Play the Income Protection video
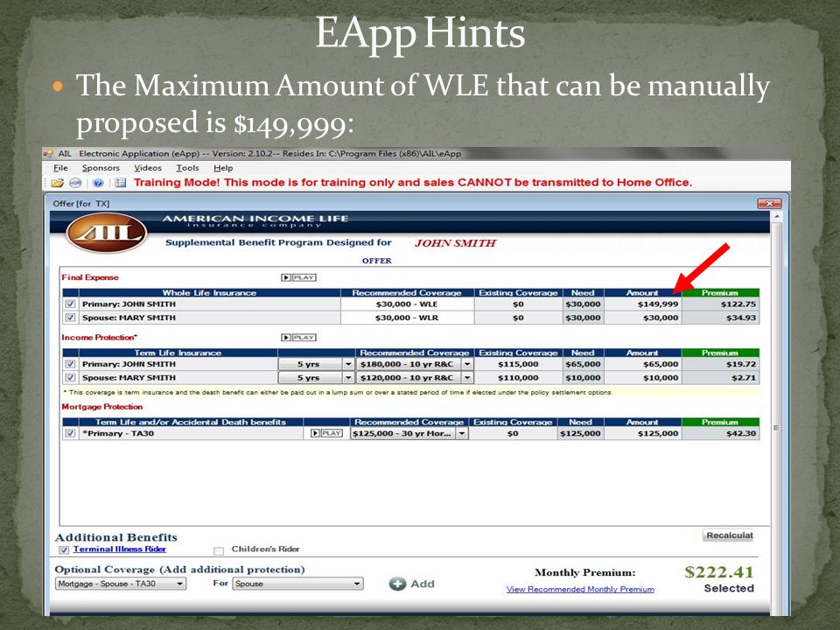 pyautogui.click(x=298, y=338)
